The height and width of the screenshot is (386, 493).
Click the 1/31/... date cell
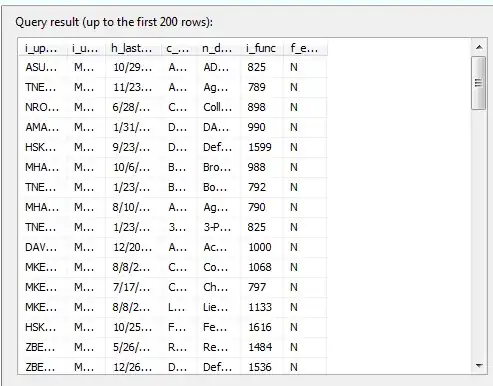133,127
